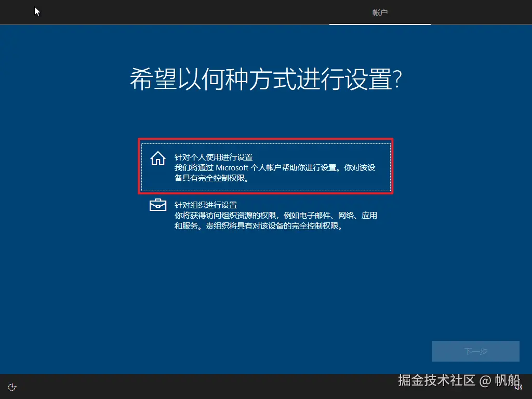The image size is (532, 399).
Task: Tap the house symbol in the highlighted option
Action: tap(157, 158)
